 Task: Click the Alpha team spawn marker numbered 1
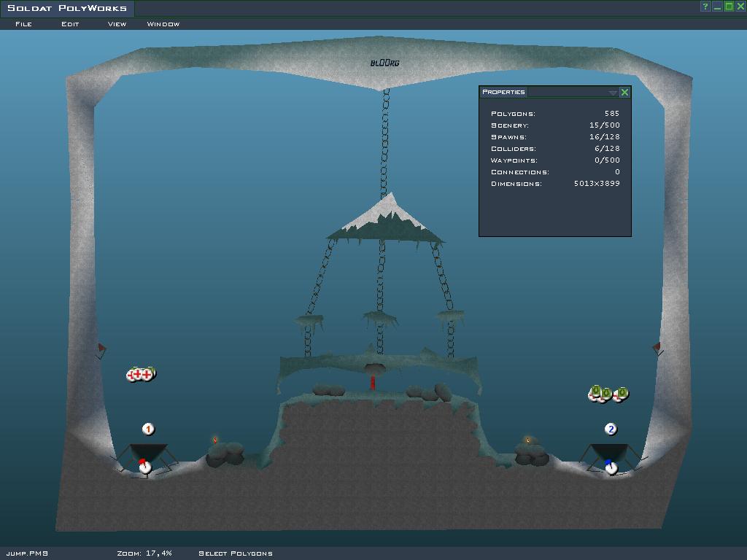(148, 429)
